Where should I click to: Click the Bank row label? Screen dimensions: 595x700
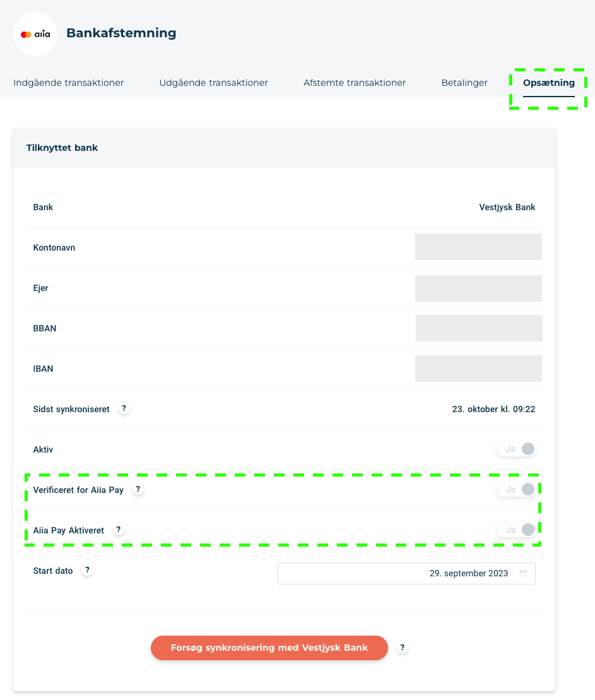[x=43, y=207]
